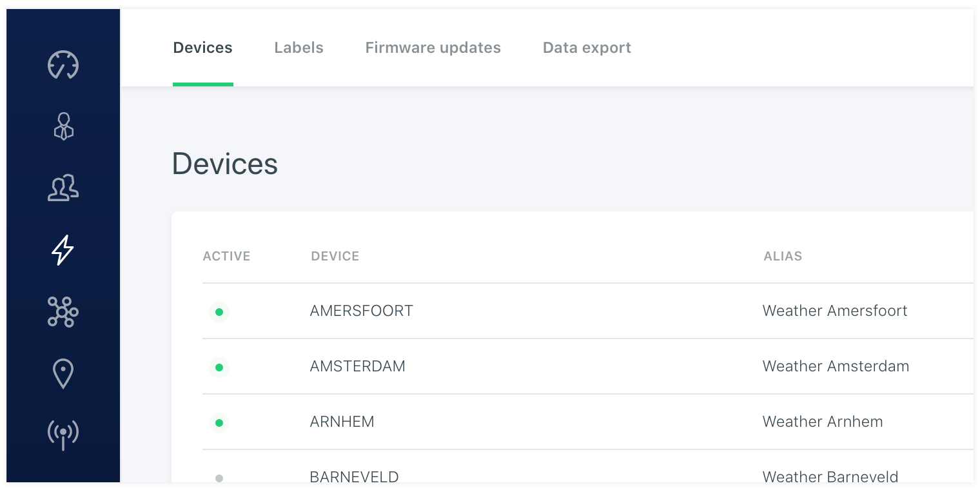Open the AMSTERDAM device entry
Viewport: 980px width, 490px height.
(x=357, y=366)
